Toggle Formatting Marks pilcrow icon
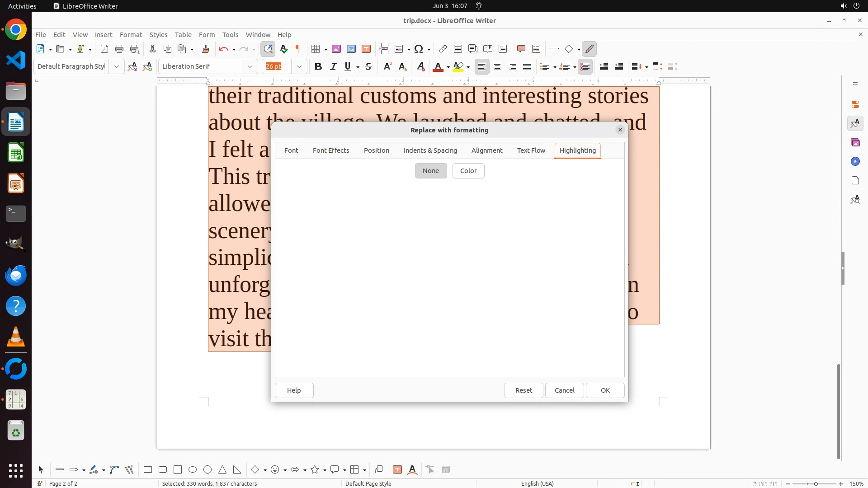The image size is (868, 488). [298, 49]
